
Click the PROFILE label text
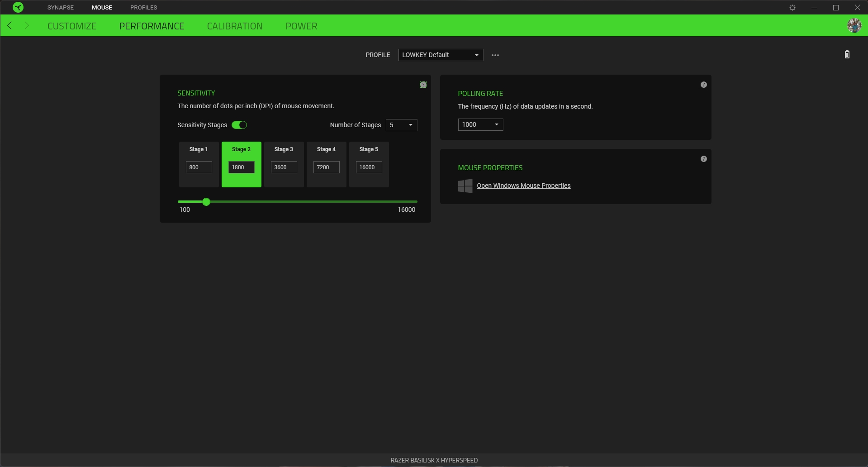click(x=378, y=55)
